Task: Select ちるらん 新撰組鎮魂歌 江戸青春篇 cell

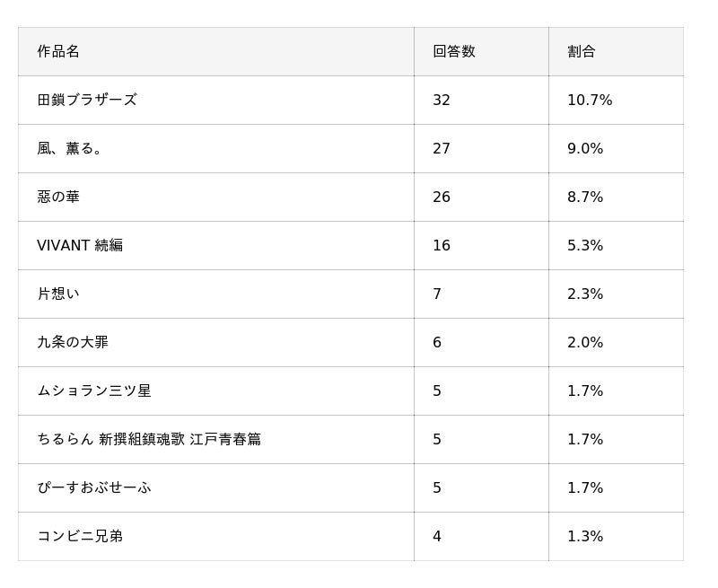Action: [149, 440]
